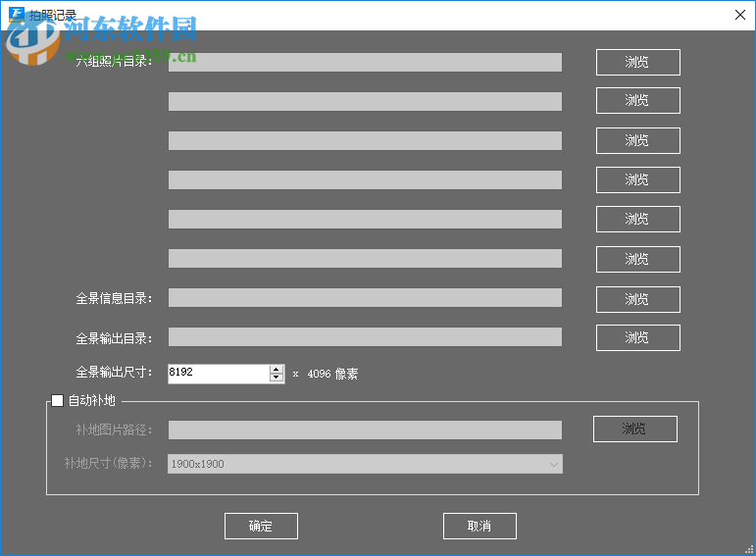Select the first 六组照片目录 path field
This screenshot has width=756, height=556.
(365, 62)
